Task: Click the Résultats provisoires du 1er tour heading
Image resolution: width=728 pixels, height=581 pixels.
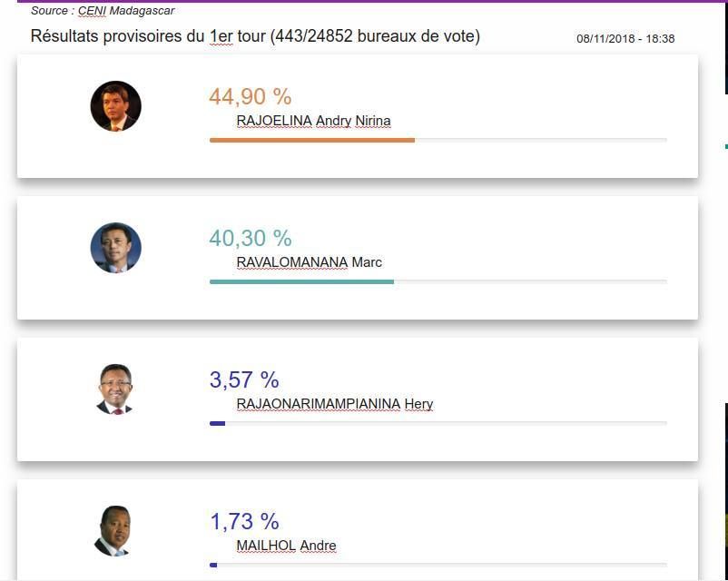Action: 255,36
